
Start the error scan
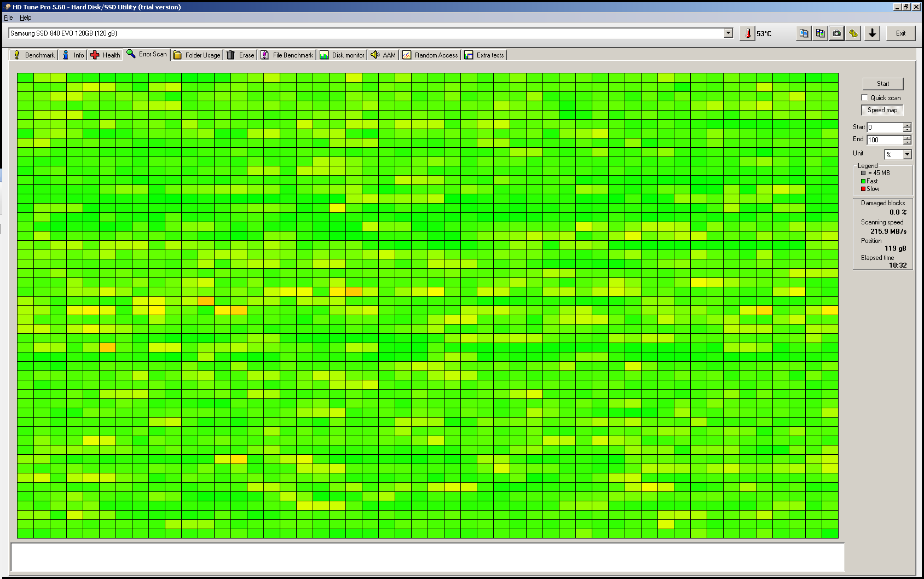(x=883, y=84)
